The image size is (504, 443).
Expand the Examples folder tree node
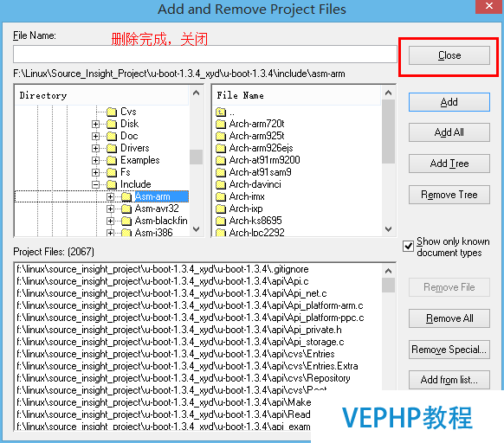point(95,160)
